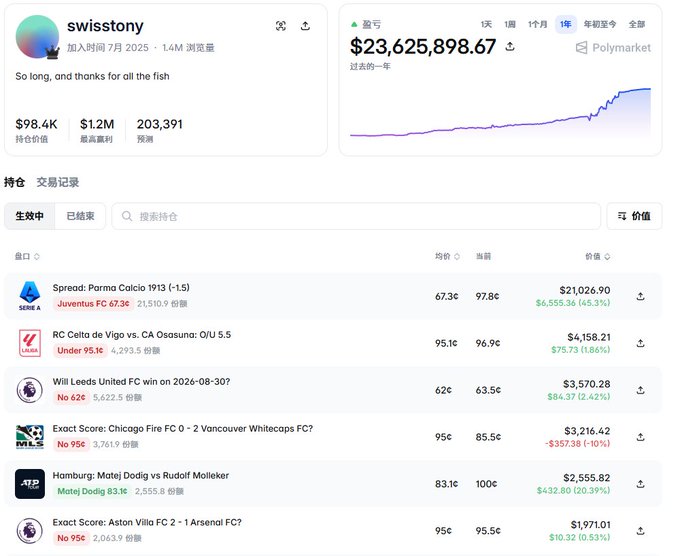
Task: Click the Under 95.1¢ badge
Action: pos(80,350)
